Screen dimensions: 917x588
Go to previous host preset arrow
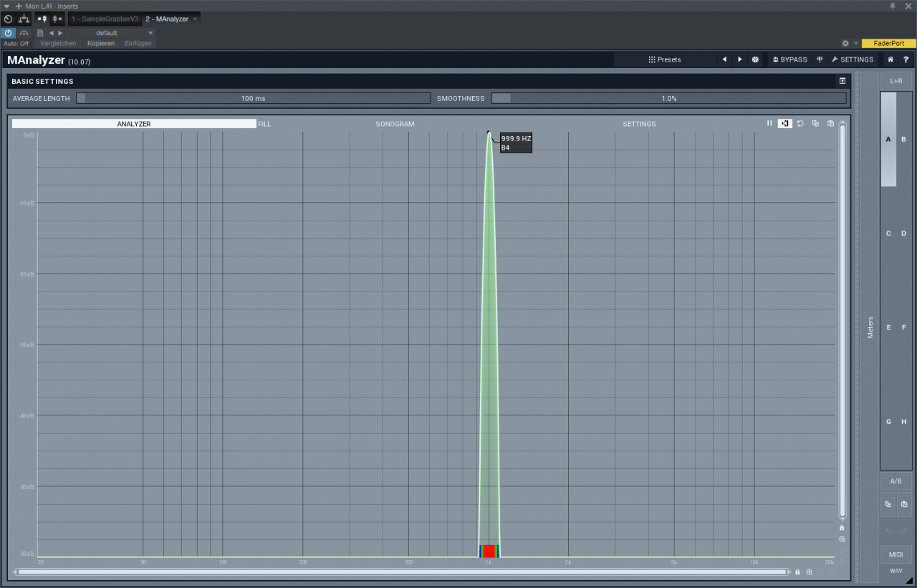[51, 33]
